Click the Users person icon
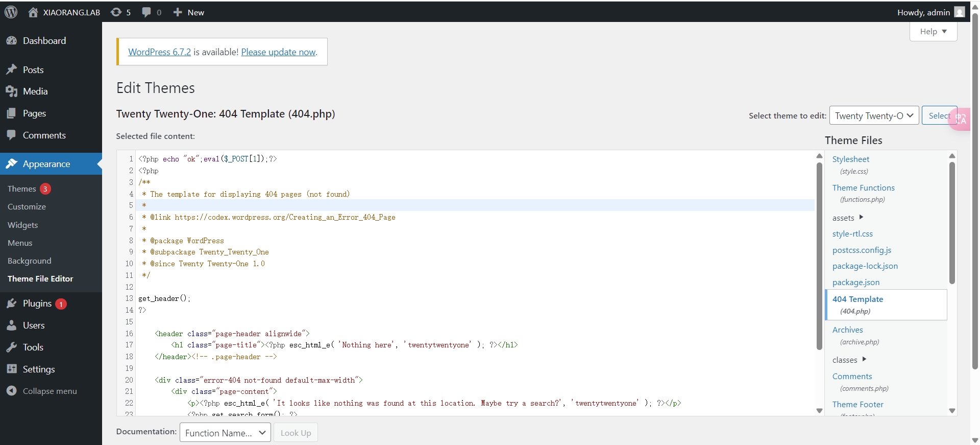The image size is (980, 445). click(x=12, y=325)
